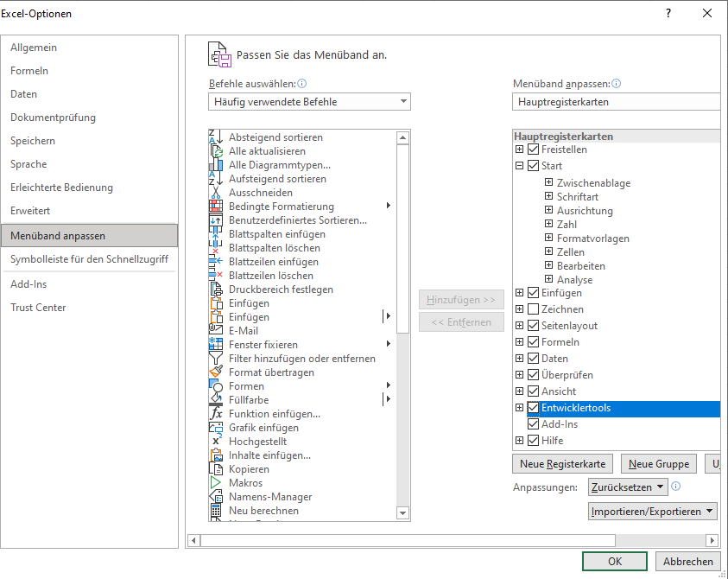Select the Makros play icon
Image resolution: width=728 pixels, height=579 pixels.
click(216, 483)
